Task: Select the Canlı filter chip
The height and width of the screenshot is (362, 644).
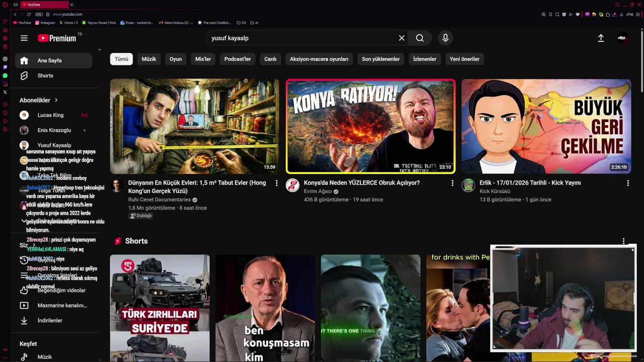Action: click(270, 59)
